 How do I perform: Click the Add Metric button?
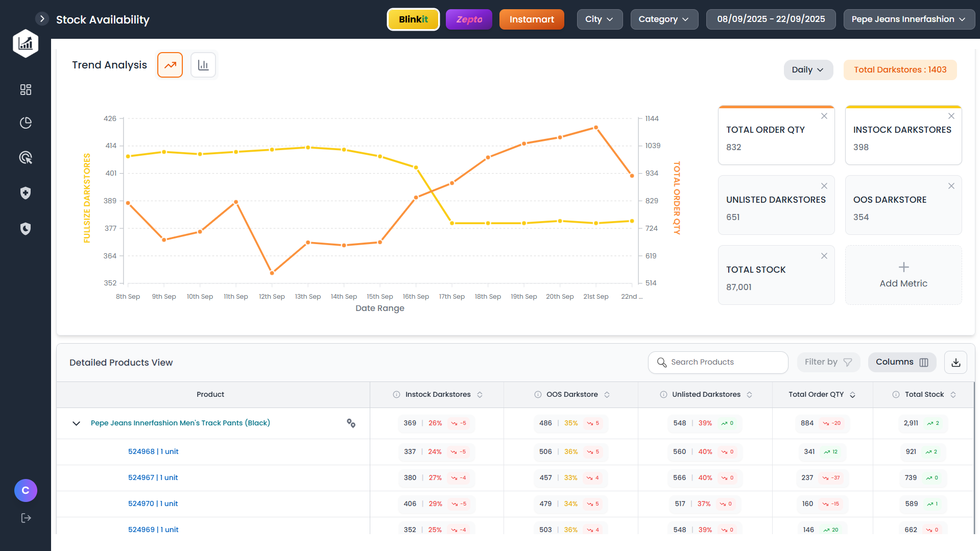[903, 275]
